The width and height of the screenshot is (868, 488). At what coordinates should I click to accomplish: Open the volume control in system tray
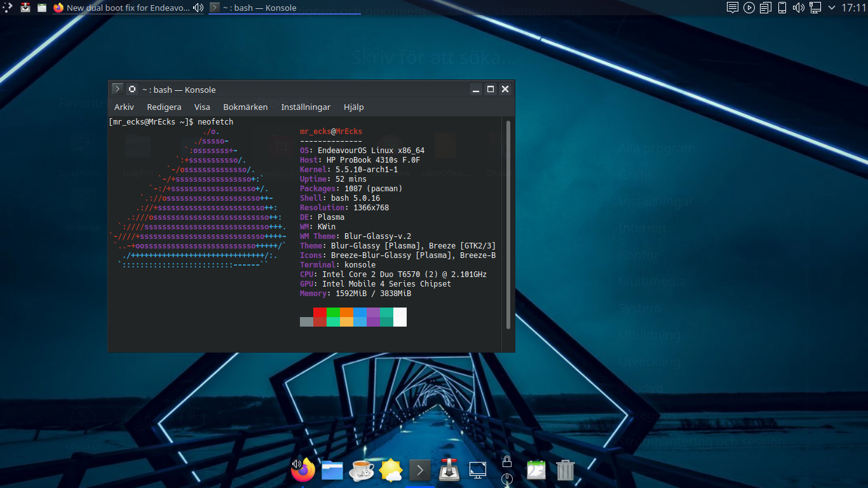tap(799, 8)
